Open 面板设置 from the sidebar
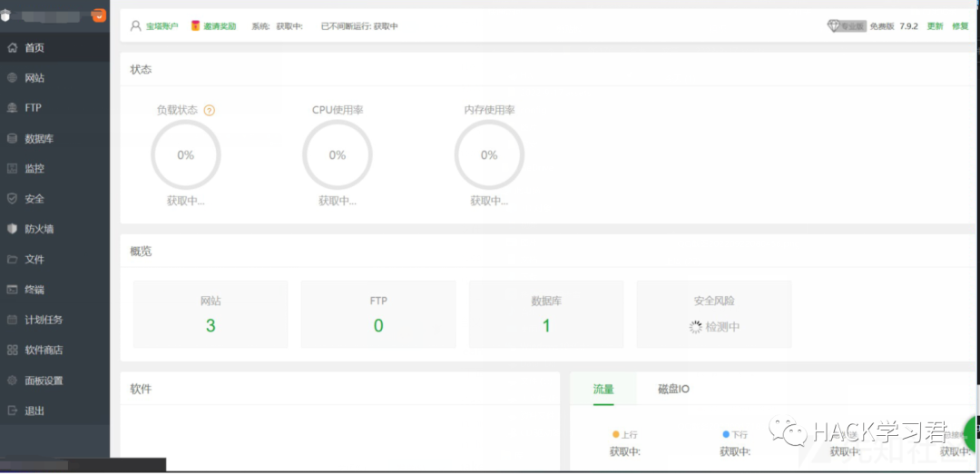Screen dimensions: 980x475 pyautogui.click(x=55, y=380)
